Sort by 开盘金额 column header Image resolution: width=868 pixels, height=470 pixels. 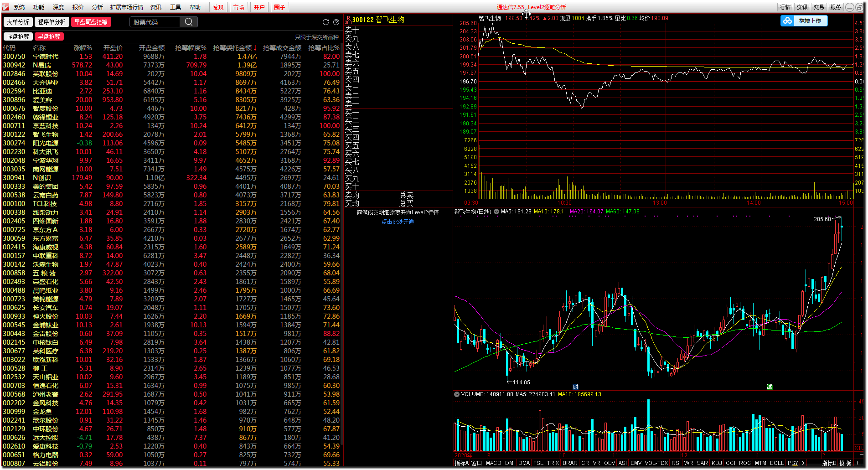(x=152, y=48)
